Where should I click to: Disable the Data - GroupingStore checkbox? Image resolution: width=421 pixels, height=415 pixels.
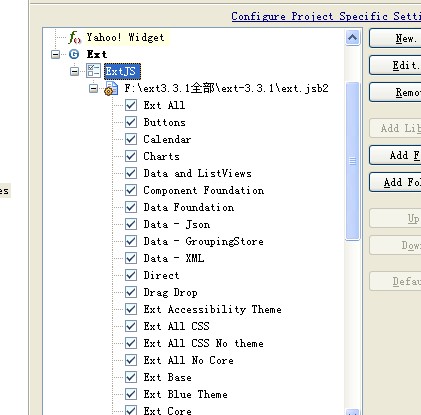click(131, 241)
